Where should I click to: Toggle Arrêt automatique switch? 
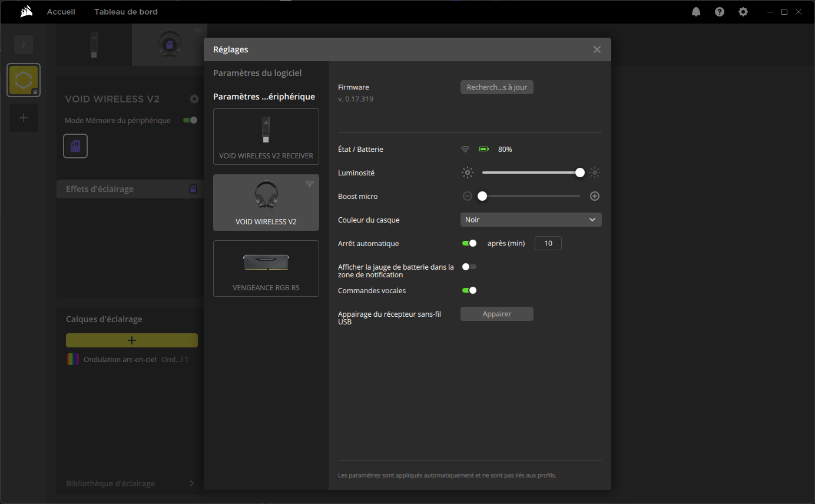[x=469, y=243]
